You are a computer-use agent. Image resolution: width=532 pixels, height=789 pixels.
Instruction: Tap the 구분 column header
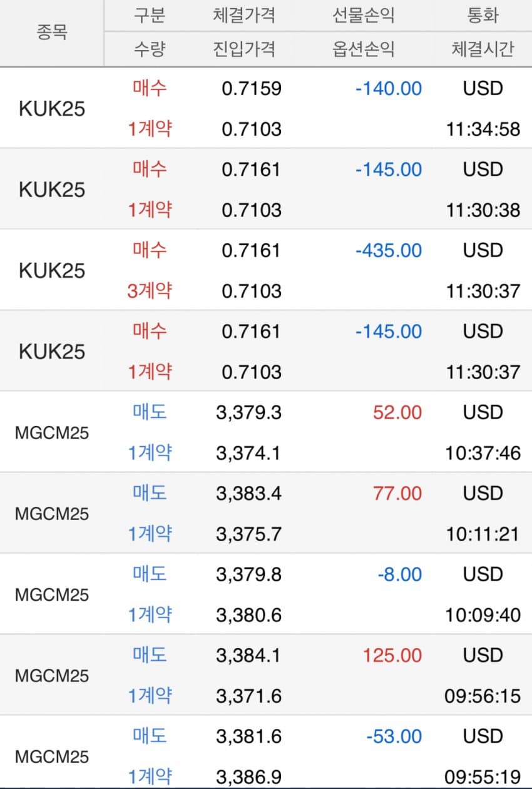150,15
